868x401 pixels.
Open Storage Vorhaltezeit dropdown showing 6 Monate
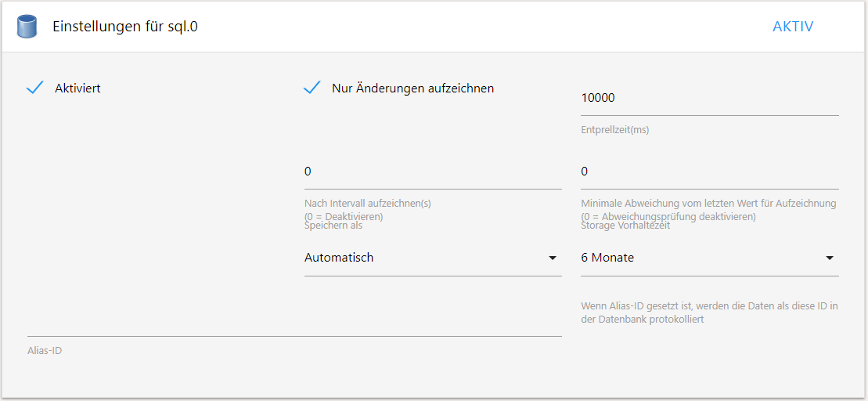tap(710, 258)
